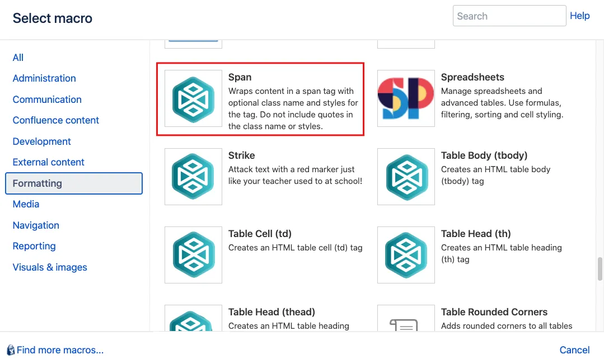Cancel the Select macro dialog
The width and height of the screenshot is (604, 364).
[574, 350]
